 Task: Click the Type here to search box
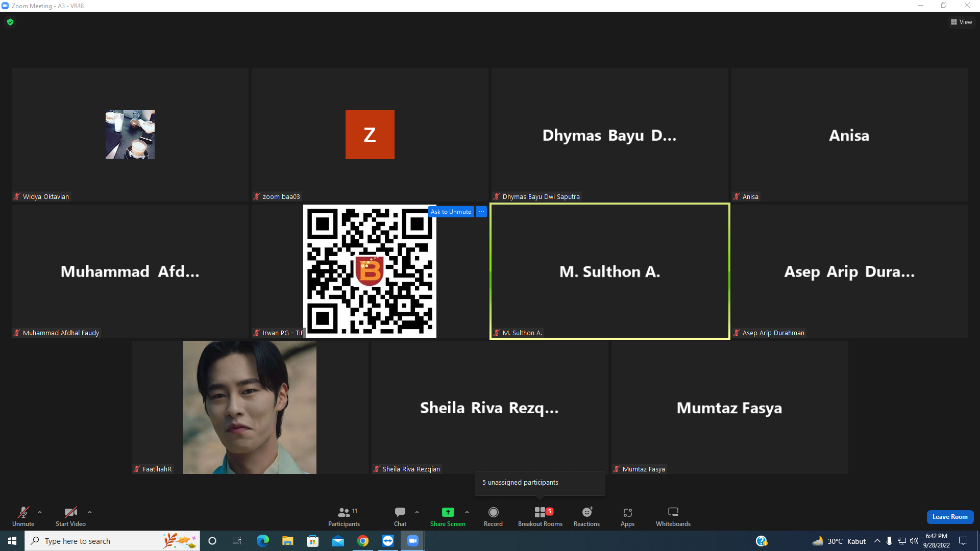pyautogui.click(x=112, y=541)
